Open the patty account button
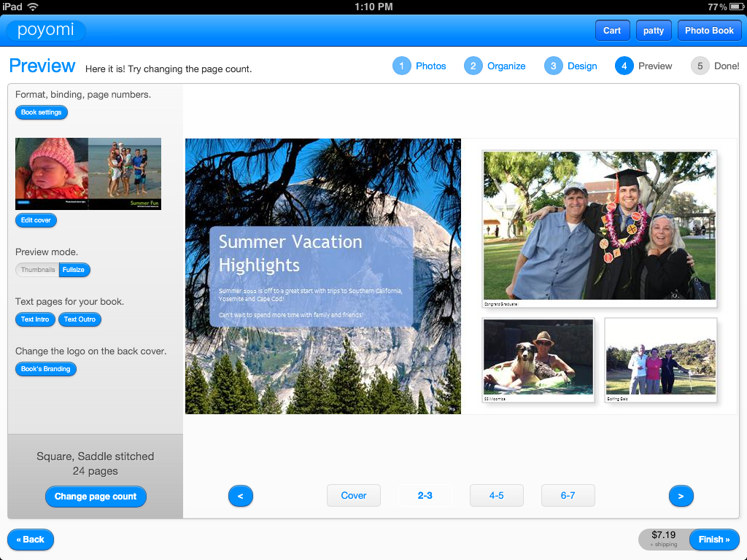Screen dimensions: 747x560 [x=654, y=31]
